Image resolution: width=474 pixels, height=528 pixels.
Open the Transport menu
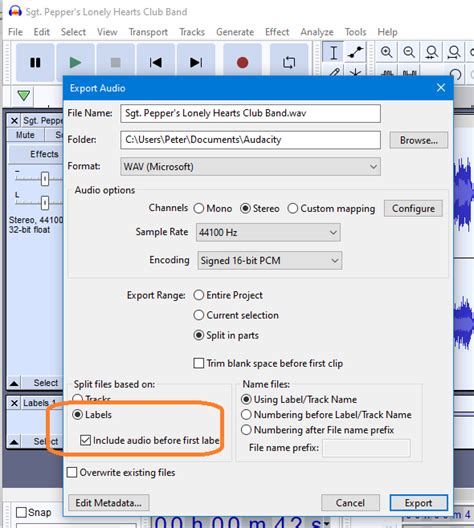tap(148, 32)
